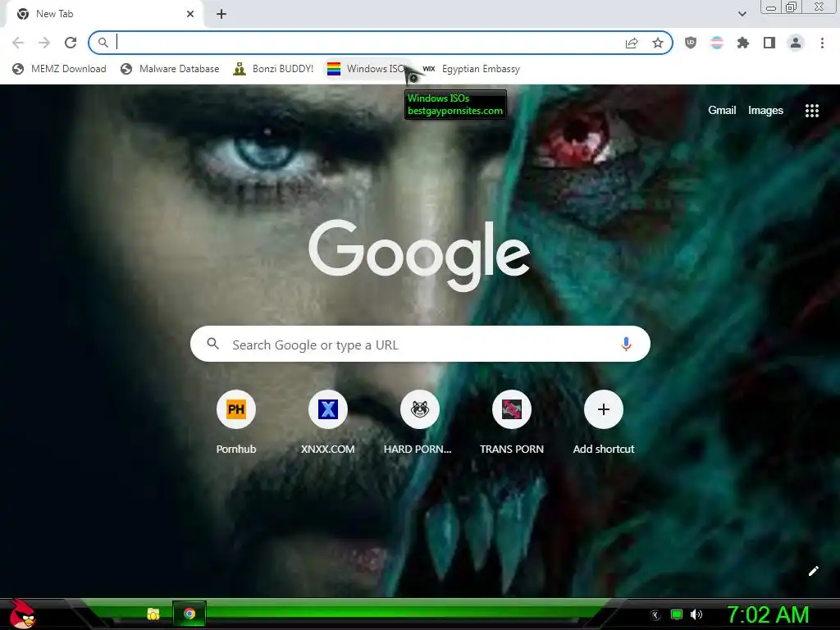
Task: Open the fourth shortcut with the red and grey icon
Action: point(512,422)
